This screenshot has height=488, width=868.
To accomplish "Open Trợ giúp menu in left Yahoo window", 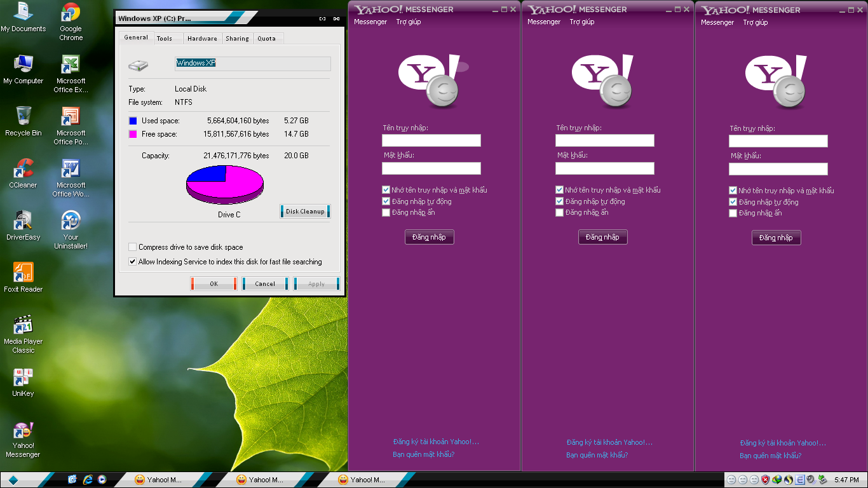I will pyautogui.click(x=409, y=22).
